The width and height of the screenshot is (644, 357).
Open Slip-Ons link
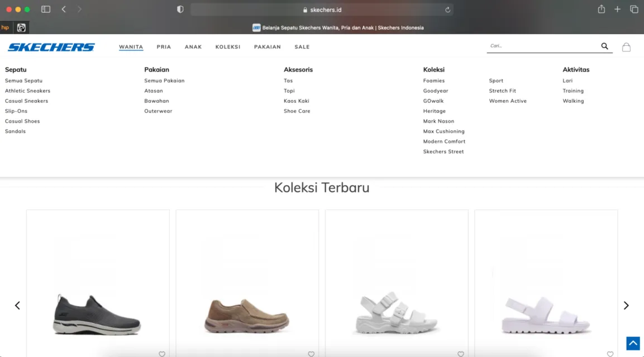16,111
